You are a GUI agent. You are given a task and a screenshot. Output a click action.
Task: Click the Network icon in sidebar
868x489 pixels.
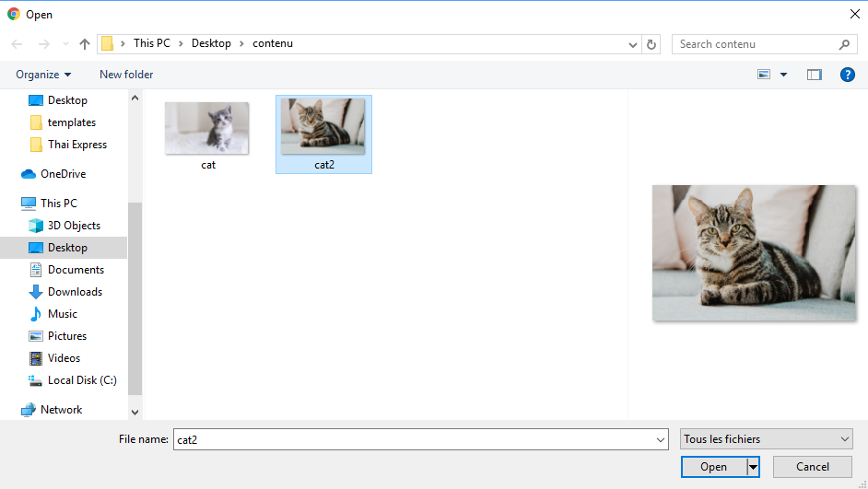(x=29, y=410)
